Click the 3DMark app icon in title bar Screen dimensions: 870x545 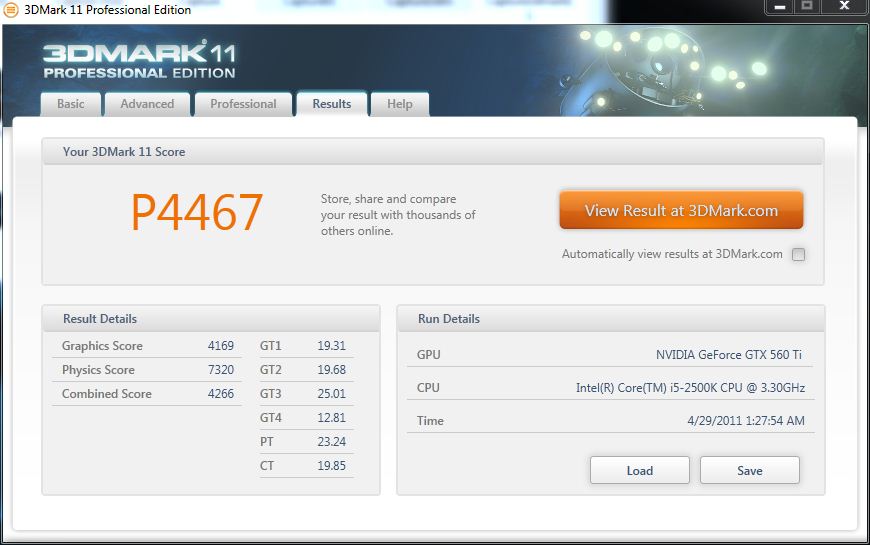11,10
